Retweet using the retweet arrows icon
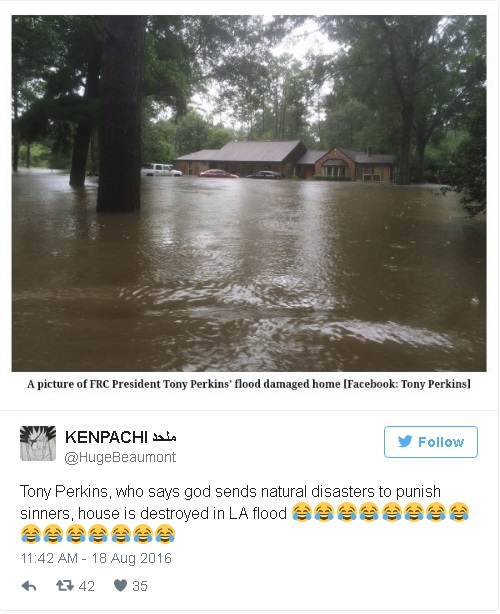 point(65,586)
